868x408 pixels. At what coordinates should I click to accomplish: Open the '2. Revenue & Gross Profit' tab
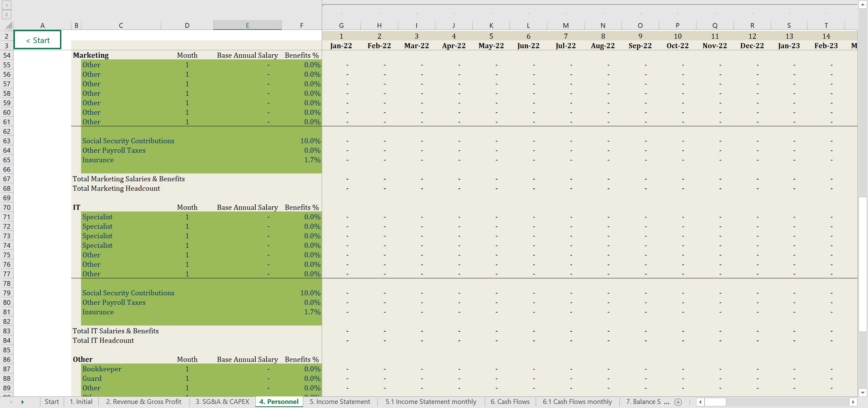tap(143, 402)
